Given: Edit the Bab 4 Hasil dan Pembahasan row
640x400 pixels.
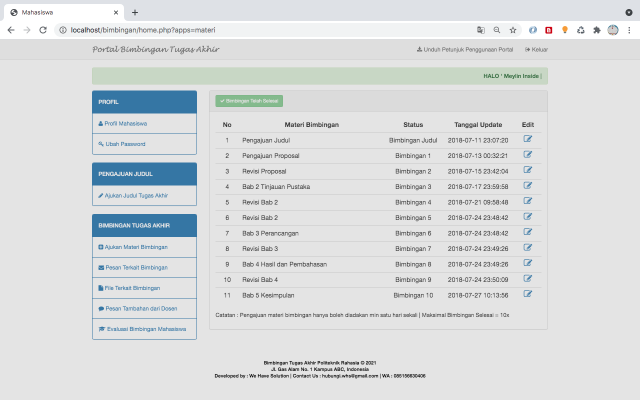Looking at the screenshot, I should (528, 263).
